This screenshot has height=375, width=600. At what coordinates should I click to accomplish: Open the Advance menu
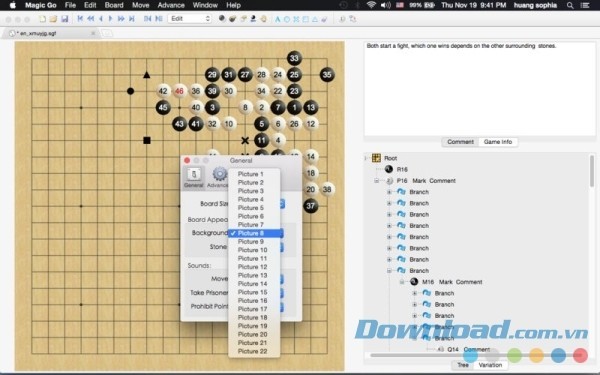pyautogui.click(x=171, y=5)
